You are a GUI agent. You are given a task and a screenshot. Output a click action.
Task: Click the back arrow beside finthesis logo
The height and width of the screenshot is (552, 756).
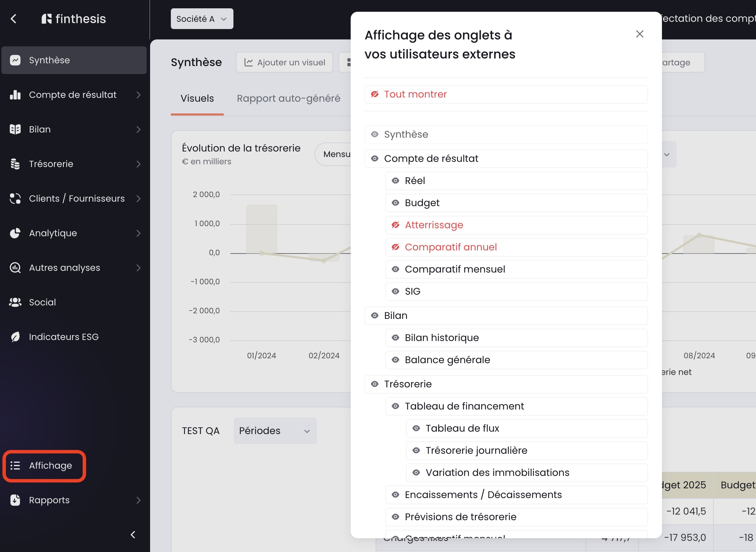(x=14, y=19)
